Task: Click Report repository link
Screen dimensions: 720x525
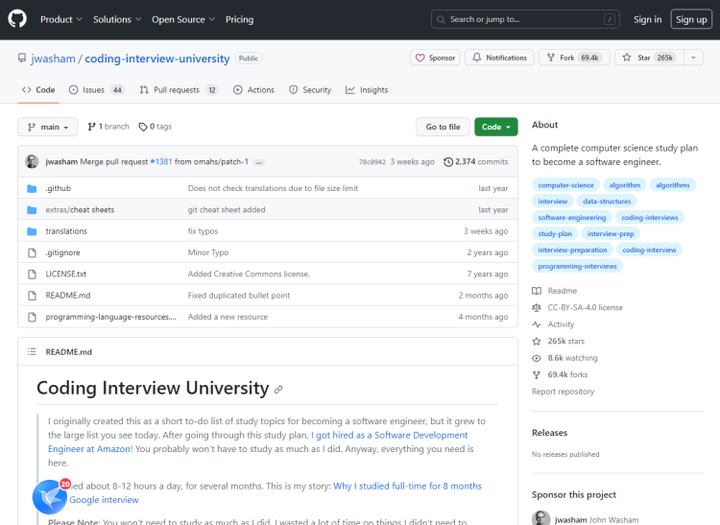Action: [563, 392]
